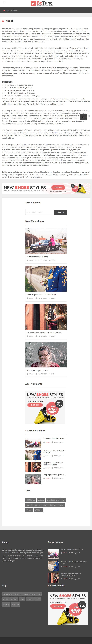92x644 pixels.
Task: Click the BeTube logo
Action: [42, 3]
